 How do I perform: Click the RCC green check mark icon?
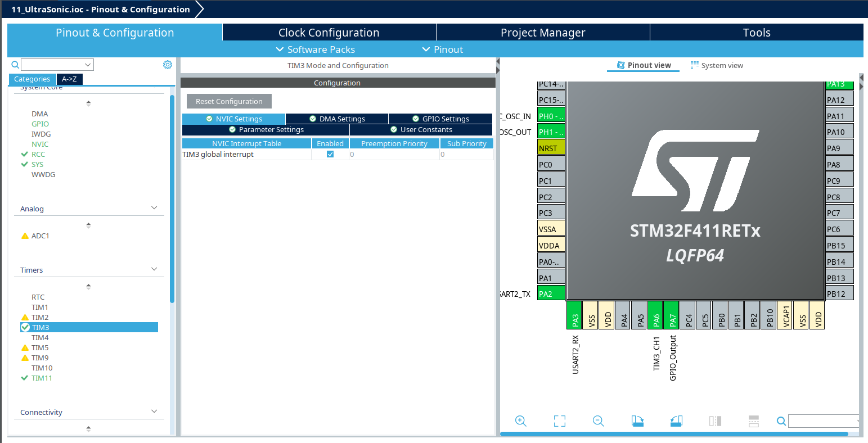pos(24,154)
